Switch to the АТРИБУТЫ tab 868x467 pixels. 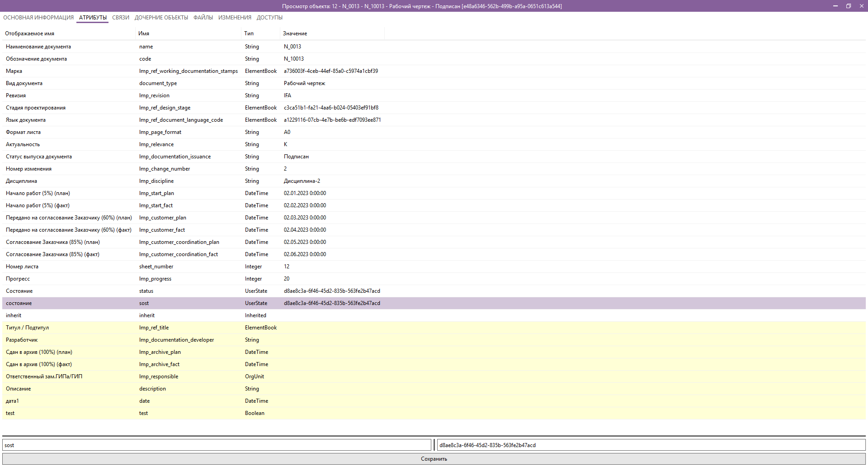click(92, 17)
